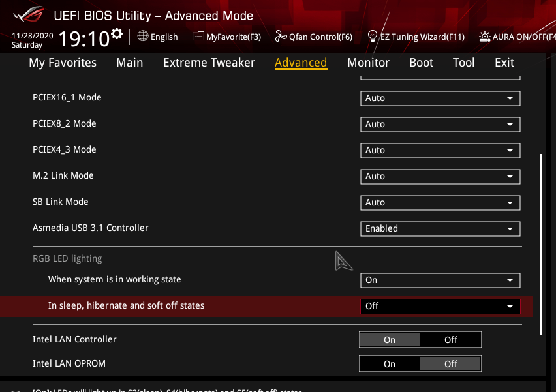Click the AURA light icon
The image size is (556, 392).
484,37
